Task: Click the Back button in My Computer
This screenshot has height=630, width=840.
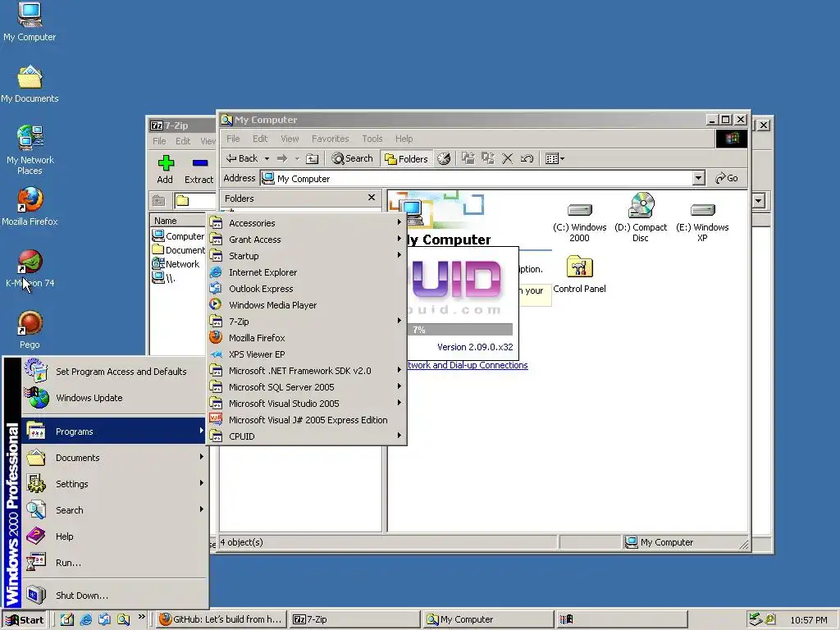Action: click(242, 158)
